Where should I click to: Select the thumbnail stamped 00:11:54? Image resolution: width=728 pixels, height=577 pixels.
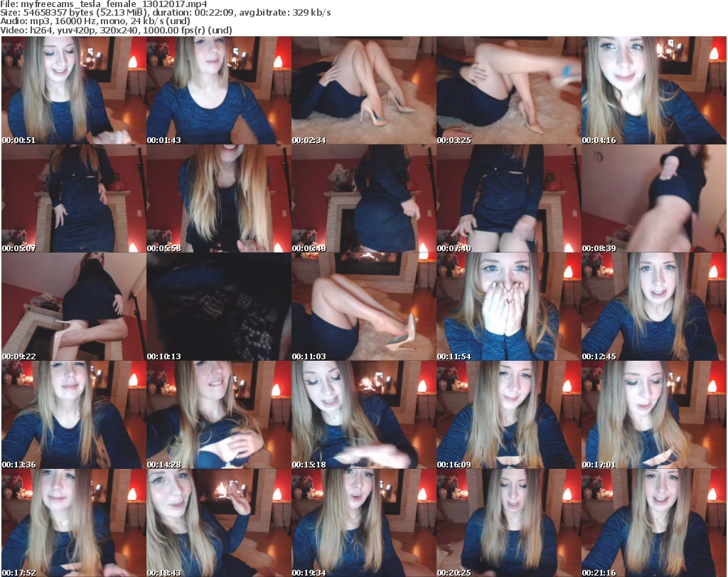[509, 307]
